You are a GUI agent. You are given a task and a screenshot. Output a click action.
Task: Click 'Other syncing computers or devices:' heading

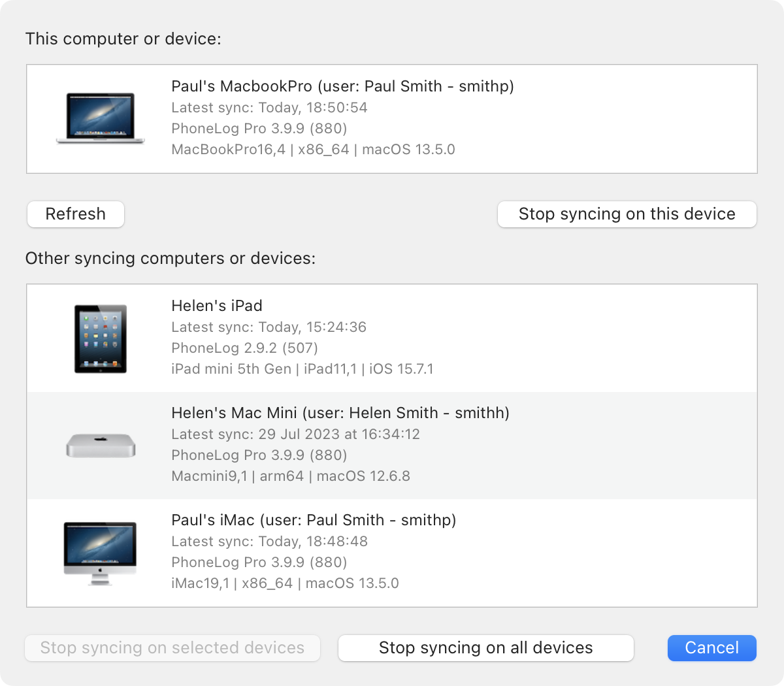[x=171, y=259]
